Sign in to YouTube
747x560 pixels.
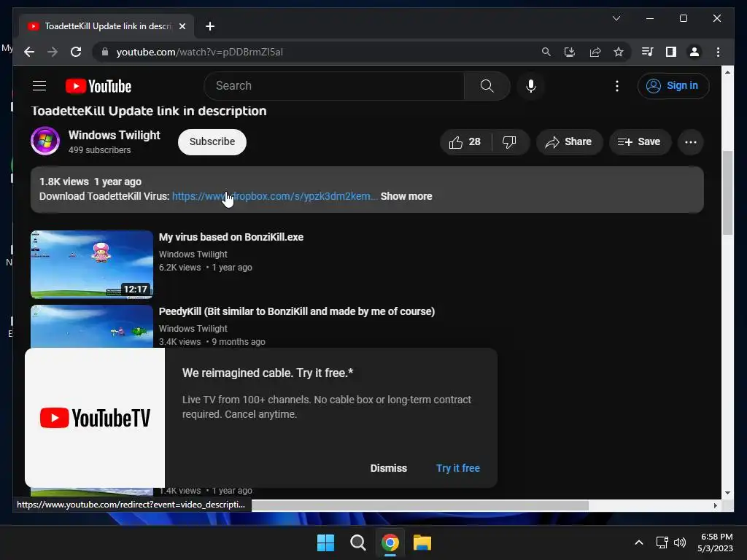[673, 86]
